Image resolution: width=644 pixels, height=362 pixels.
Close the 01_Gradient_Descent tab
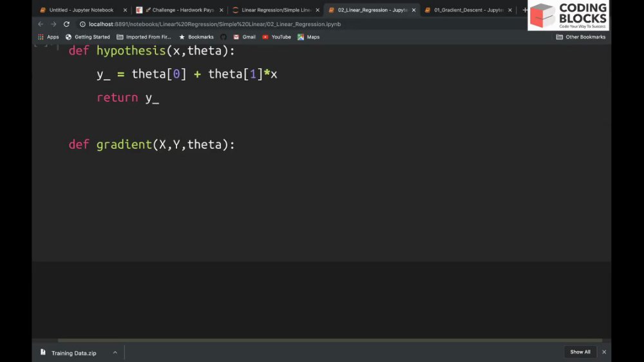point(510,10)
